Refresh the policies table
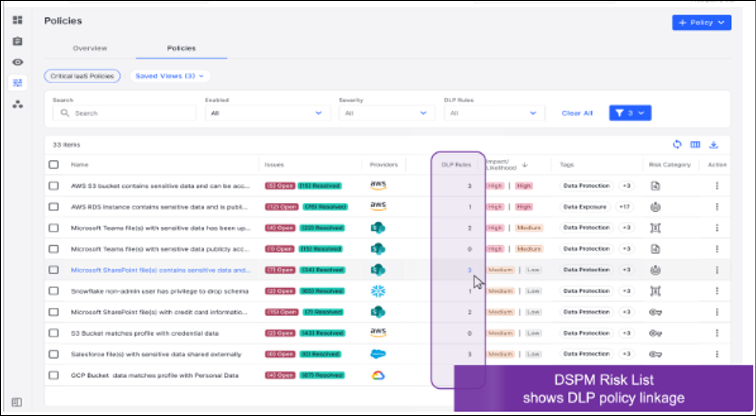This screenshot has width=756, height=416. pyautogui.click(x=677, y=145)
